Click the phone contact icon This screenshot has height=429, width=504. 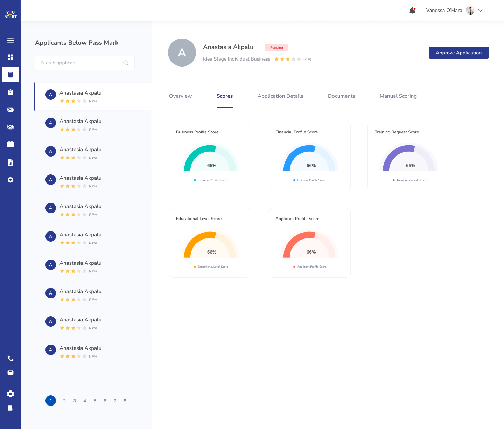10,359
